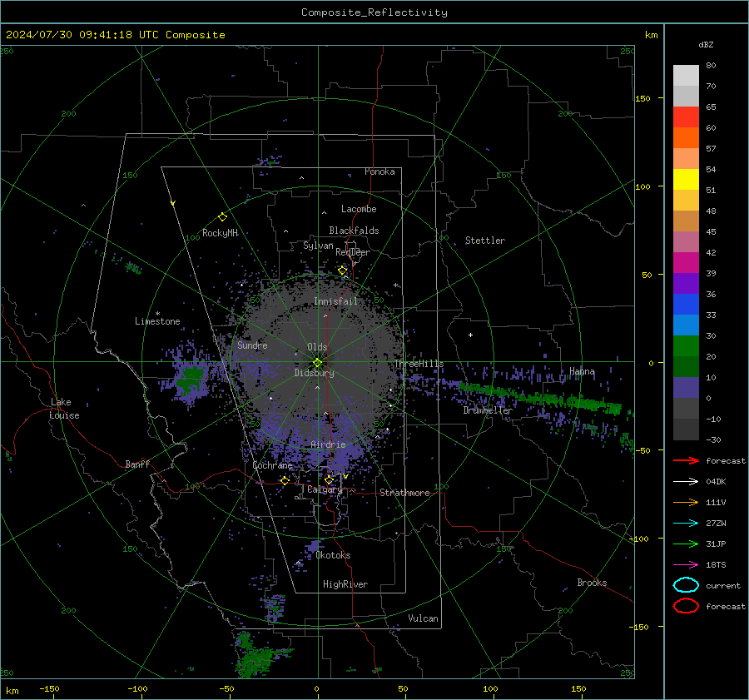Select the ThreeHills town label
The width and height of the screenshot is (749, 700).
click(419, 364)
